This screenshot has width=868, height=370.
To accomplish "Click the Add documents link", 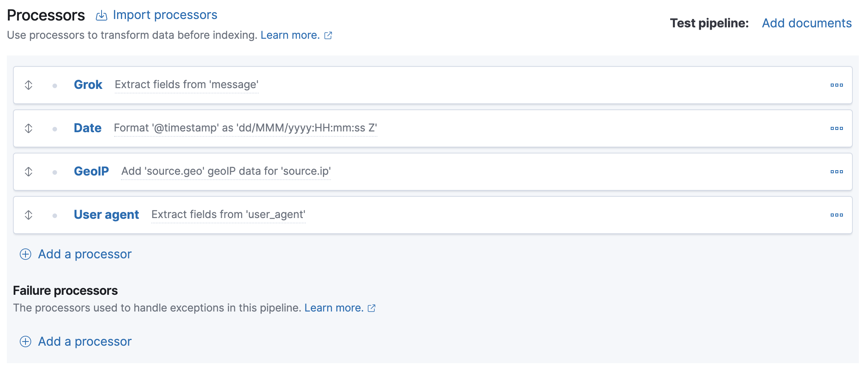I will point(806,23).
